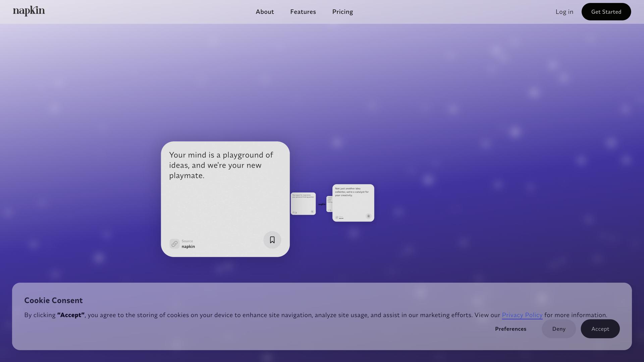644x362 pixels.
Task: Click the link source icon on large card
Action: point(174,244)
